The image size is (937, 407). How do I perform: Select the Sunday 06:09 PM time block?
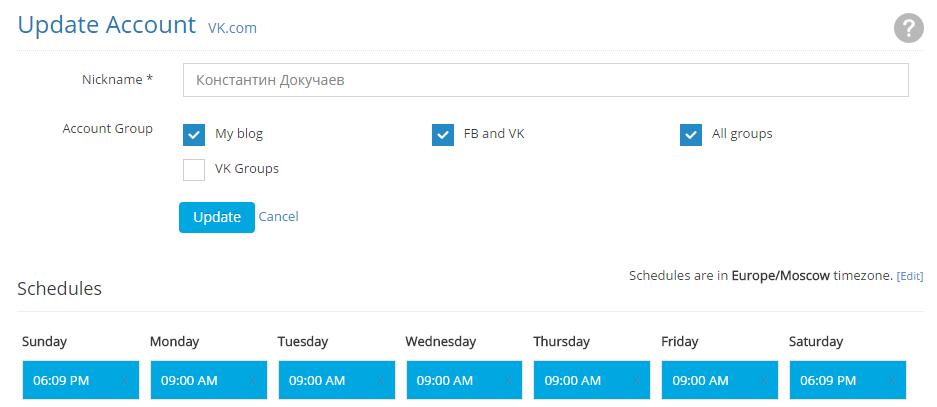(62, 381)
